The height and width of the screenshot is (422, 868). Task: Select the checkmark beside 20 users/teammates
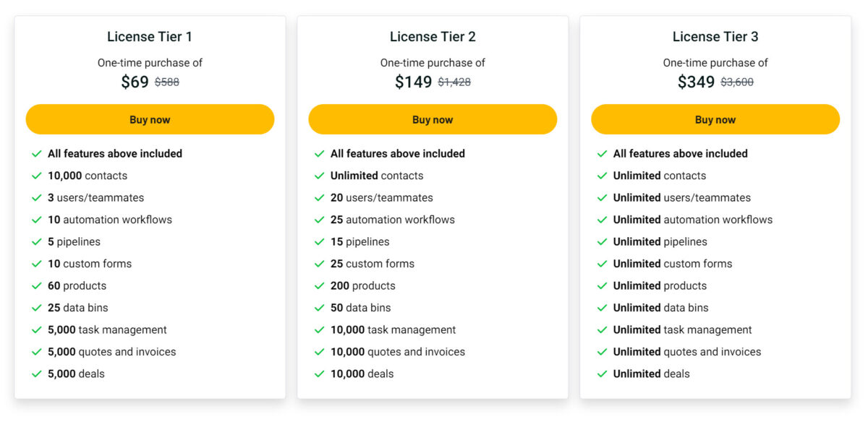pyautogui.click(x=318, y=197)
